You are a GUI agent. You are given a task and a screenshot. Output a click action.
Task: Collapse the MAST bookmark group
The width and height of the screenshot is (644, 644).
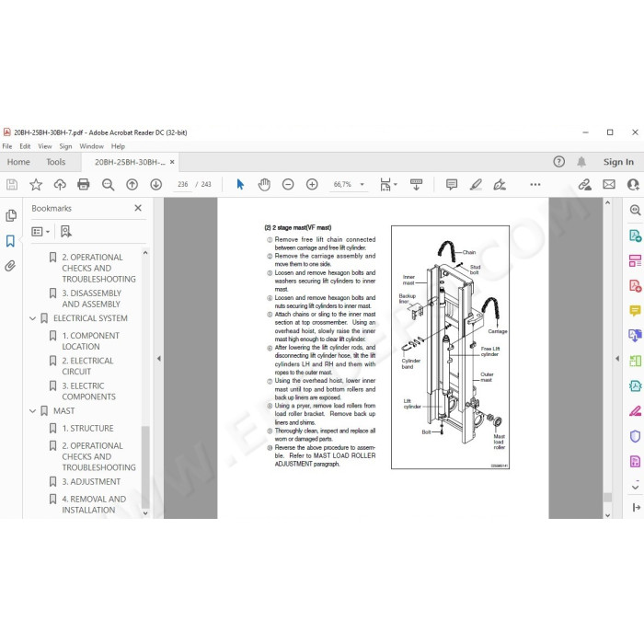click(33, 410)
